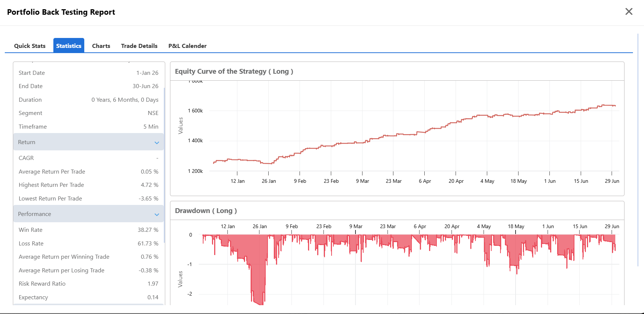644x314 pixels.
Task: Click the 9 Mar tick on equity chart
Action: [362, 181]
